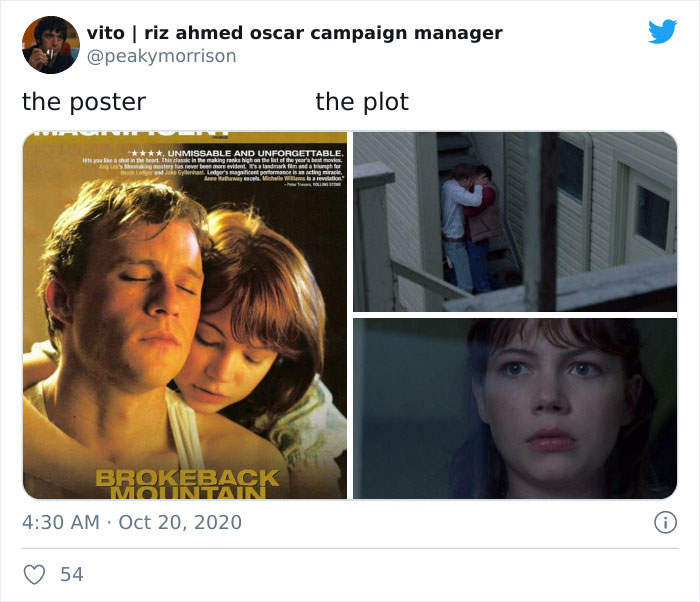This screenshot has height=602, width=700.
Task: Open vito's round profile avatar
Action: tap(51, 45)
